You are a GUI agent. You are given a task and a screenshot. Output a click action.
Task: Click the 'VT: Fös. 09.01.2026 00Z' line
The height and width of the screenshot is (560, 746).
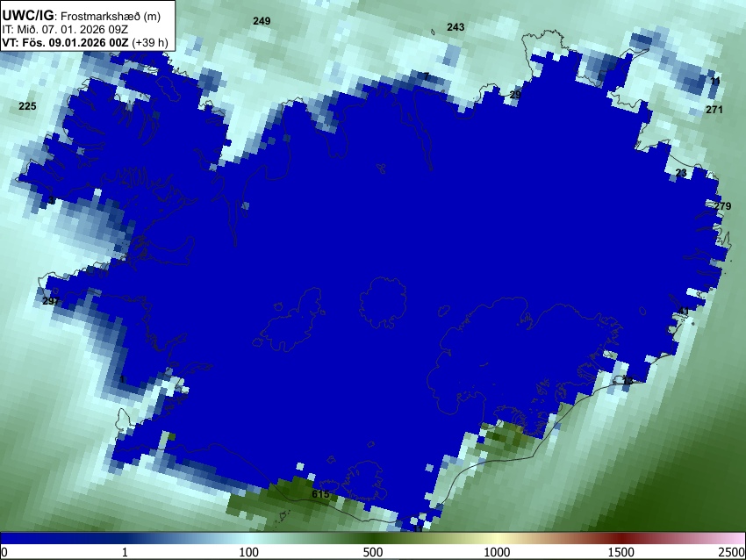pyautogui.click(x=65, y=42)
